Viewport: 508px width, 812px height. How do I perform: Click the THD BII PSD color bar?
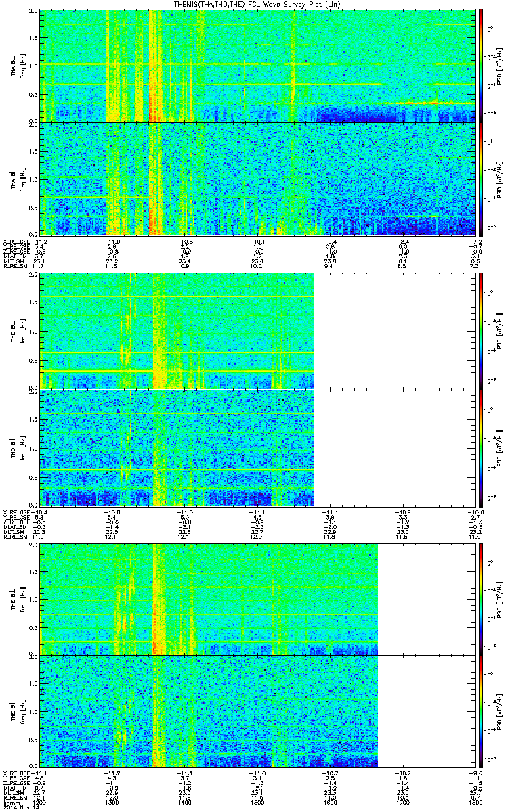tap(482, 448)
